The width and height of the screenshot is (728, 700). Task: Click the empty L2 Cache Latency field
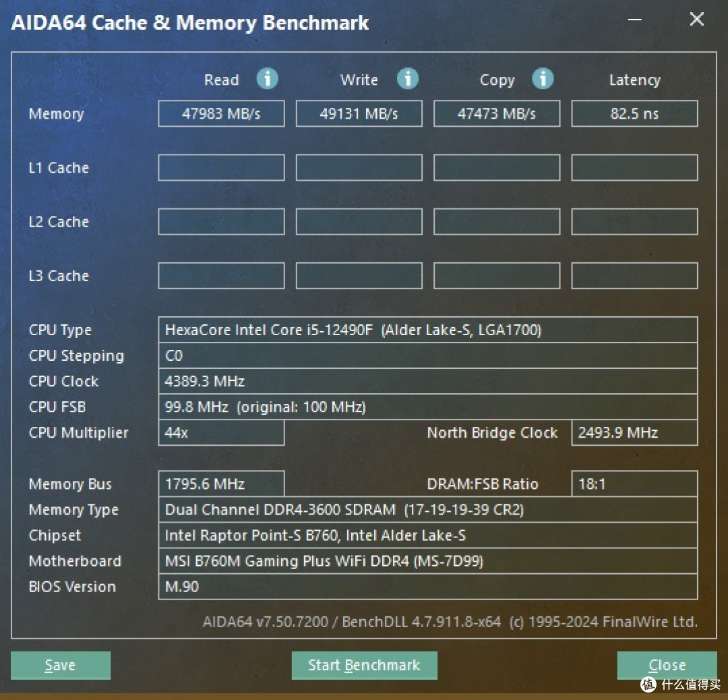click(634, 222)
